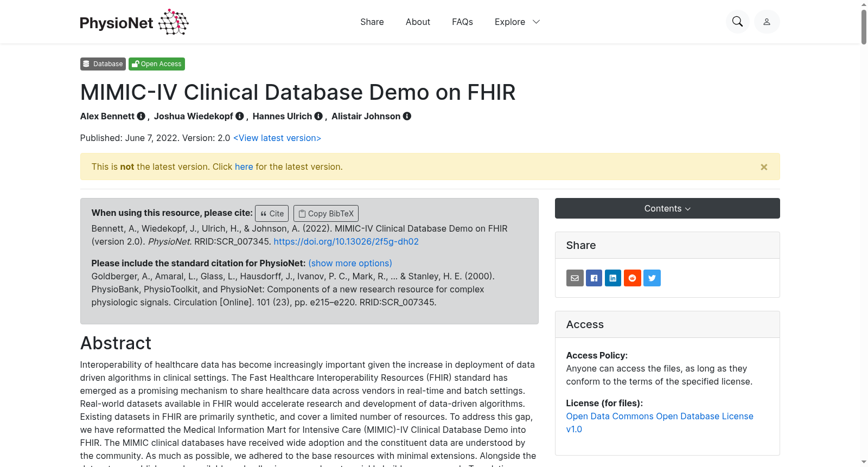Click the Abstract heading
The width and height of the screenshot is (868, 467).
click(x=116, y=343)
